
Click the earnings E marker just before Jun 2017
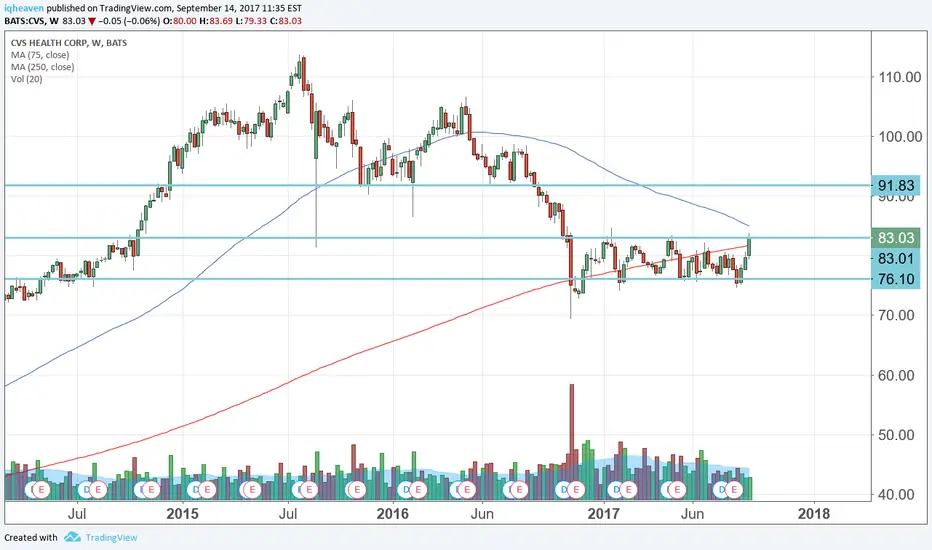[x=676, y=490]
